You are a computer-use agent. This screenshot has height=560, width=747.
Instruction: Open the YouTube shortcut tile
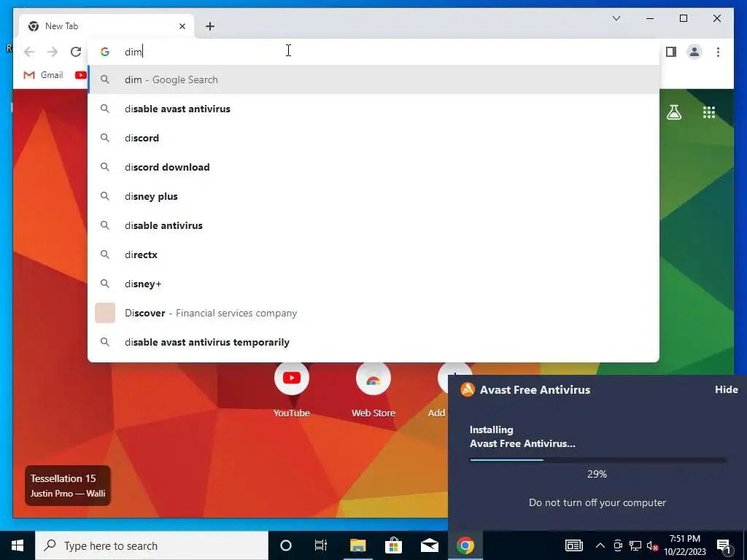pos(292,391)
